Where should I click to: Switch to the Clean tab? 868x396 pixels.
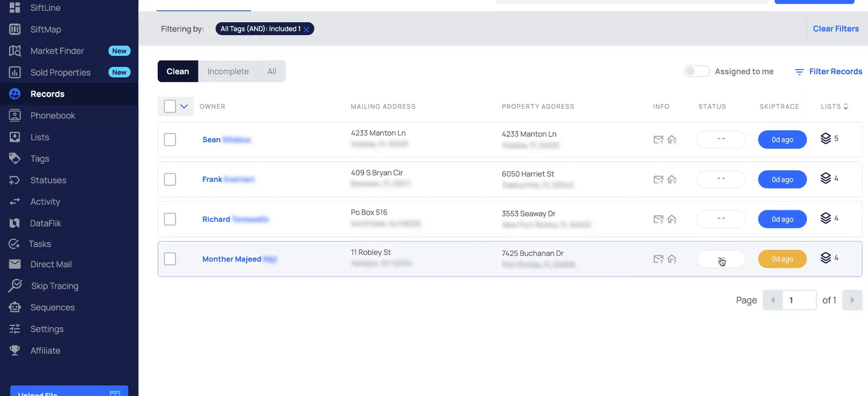pos(178,71)
